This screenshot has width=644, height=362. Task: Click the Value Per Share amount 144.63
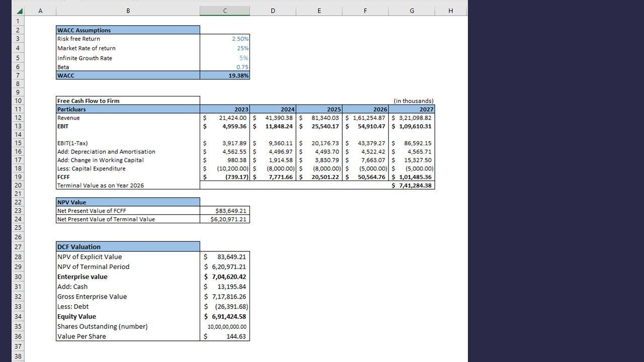click(225, 336)
